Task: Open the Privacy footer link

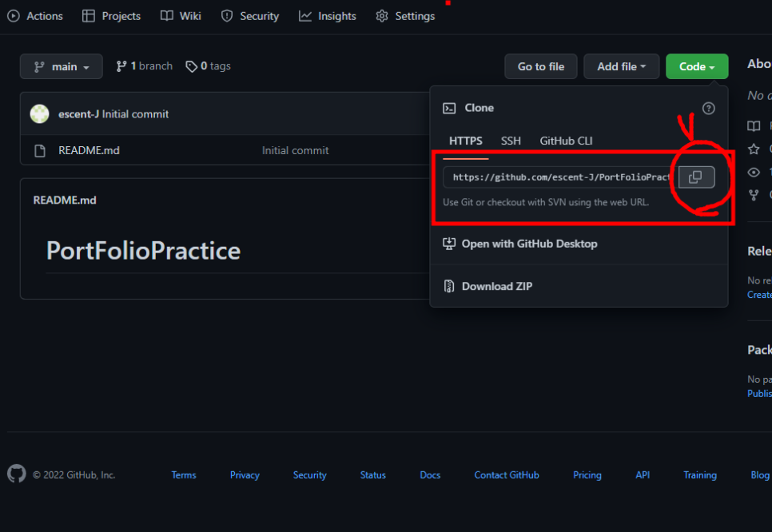Action: coord(245,475)
